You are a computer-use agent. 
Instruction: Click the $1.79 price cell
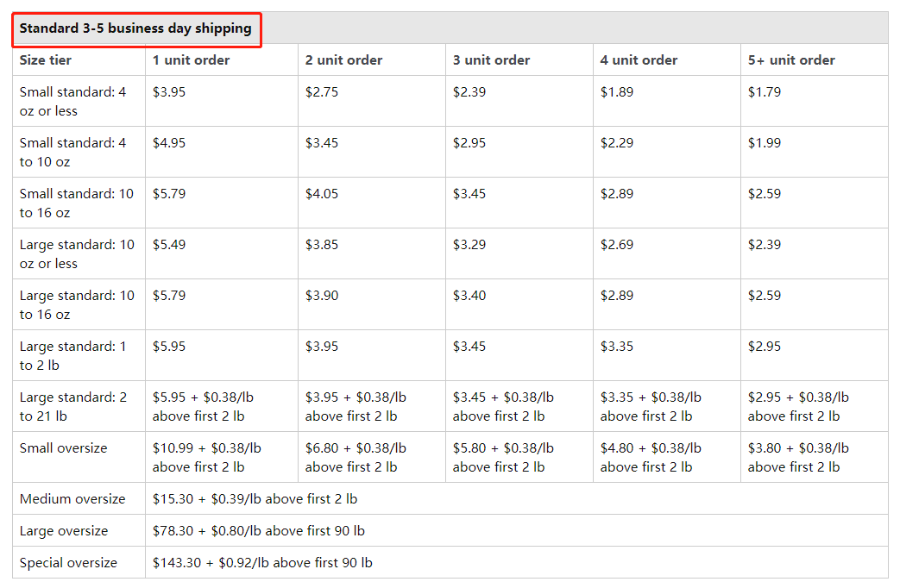click(765, 92)
